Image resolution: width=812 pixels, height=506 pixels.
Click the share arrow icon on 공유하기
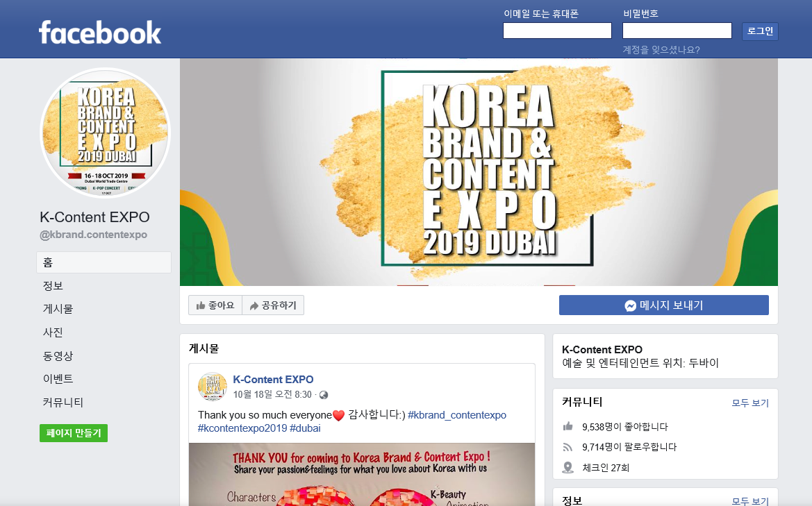254,306
